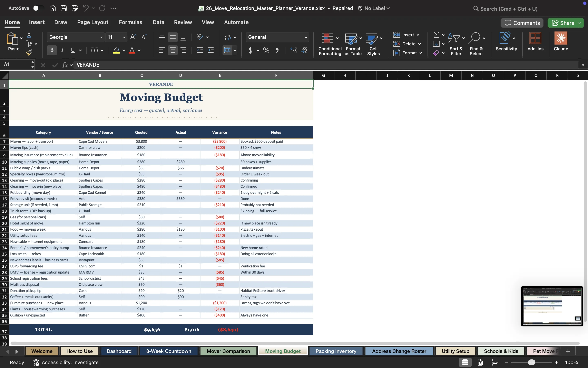Open the font size 11 dropdown
The width and height of the screenshot is (588, 368).
(x=124, y=37)
